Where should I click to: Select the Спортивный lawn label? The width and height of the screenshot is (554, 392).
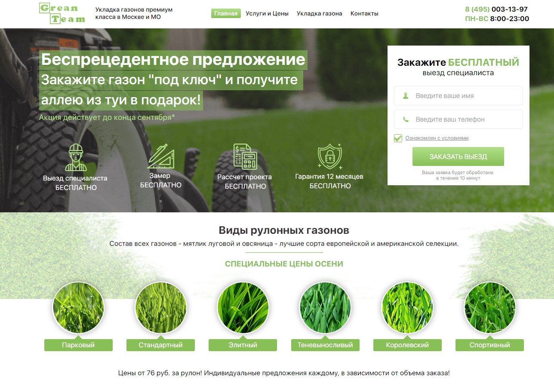[489, 345]
